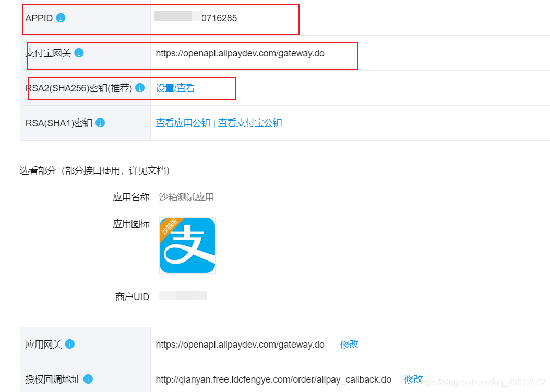Show the info tip beside 应用网关

(70, 345)
